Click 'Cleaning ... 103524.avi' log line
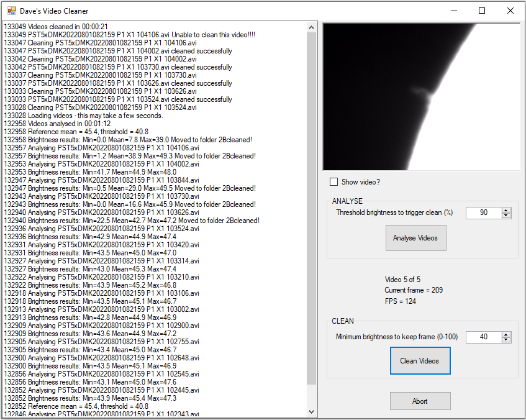Image resolution: width=526 pixels, height=420 pixels. tap(101, 107)
